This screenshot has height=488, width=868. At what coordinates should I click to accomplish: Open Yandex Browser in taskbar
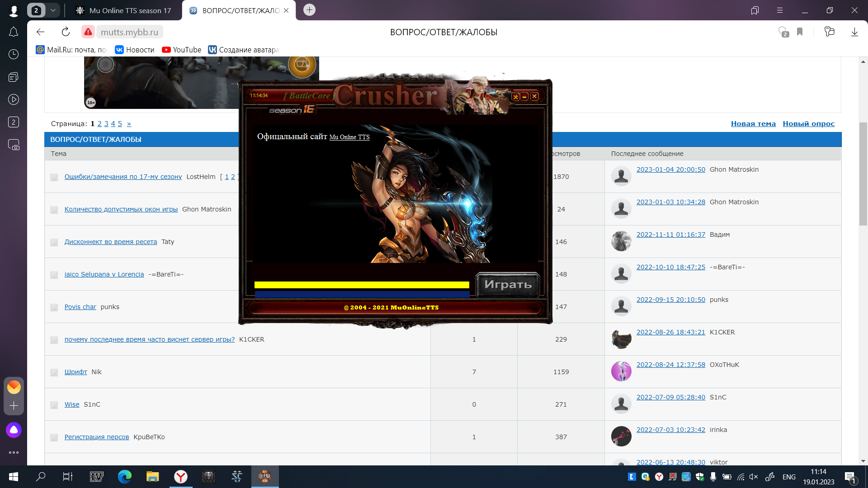(x=181, y=476)
